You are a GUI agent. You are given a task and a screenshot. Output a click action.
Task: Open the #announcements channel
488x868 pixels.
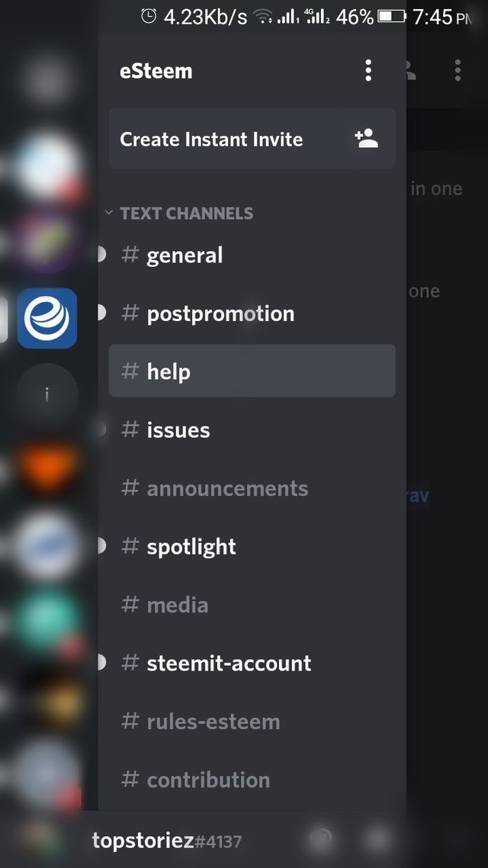(252, 488)
